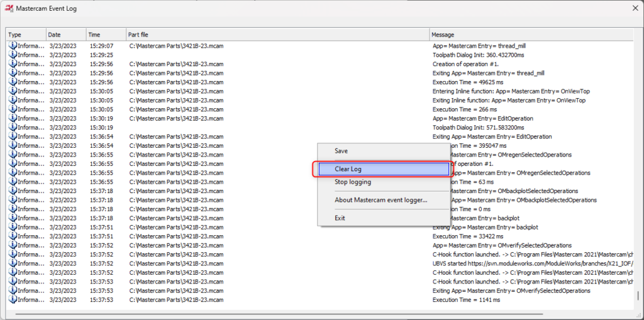The image size is (644, 320).
Task: Click info icon of Entering Inline function OnViewTop row
Action: [13, 91]
